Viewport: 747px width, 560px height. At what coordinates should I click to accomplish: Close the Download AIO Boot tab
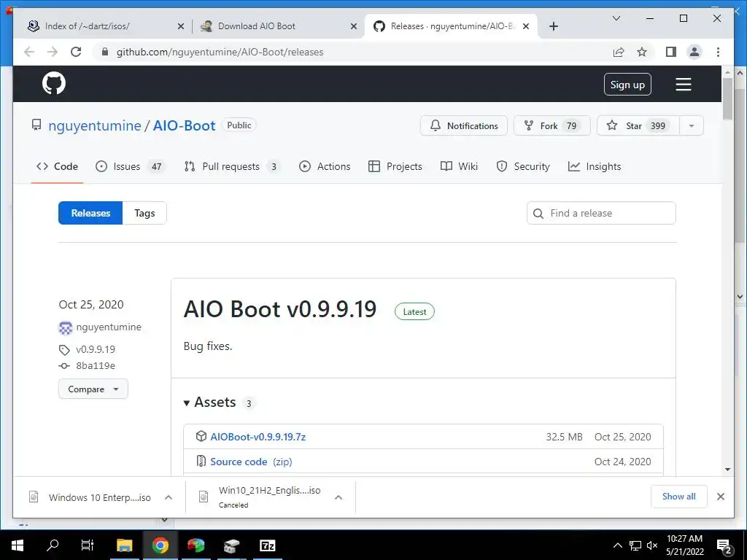click(354, 26)
